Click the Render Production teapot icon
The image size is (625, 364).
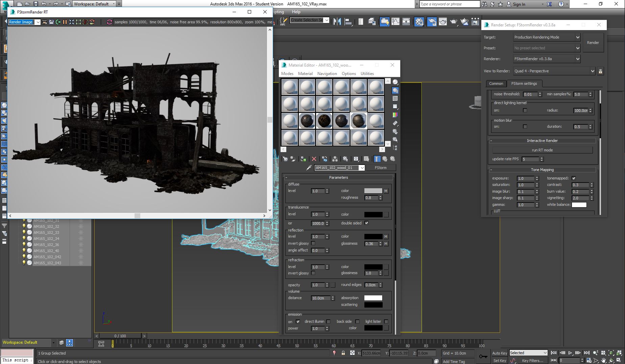(x=454, y=22)
